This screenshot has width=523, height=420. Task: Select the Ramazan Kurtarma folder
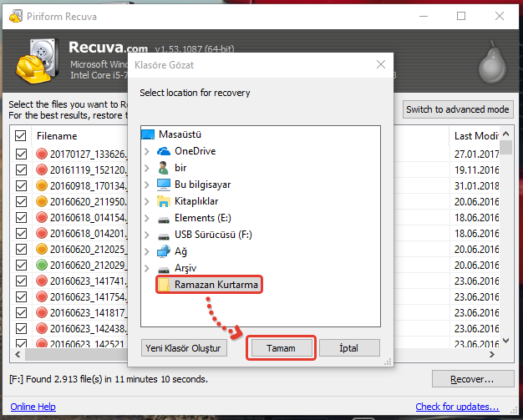(x=216, y=286)
